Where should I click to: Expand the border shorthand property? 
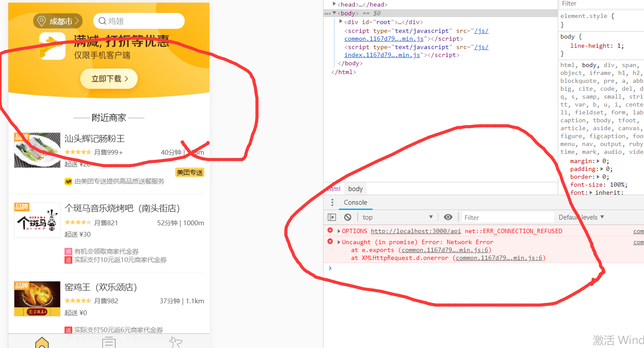click(x=599, y=177)
